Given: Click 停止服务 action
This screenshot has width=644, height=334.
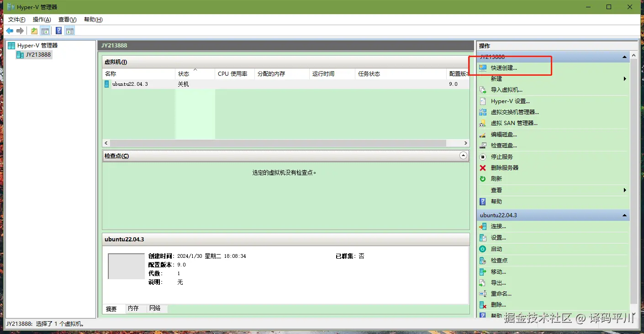Looking at the screenshot, I should coord(502,157).
